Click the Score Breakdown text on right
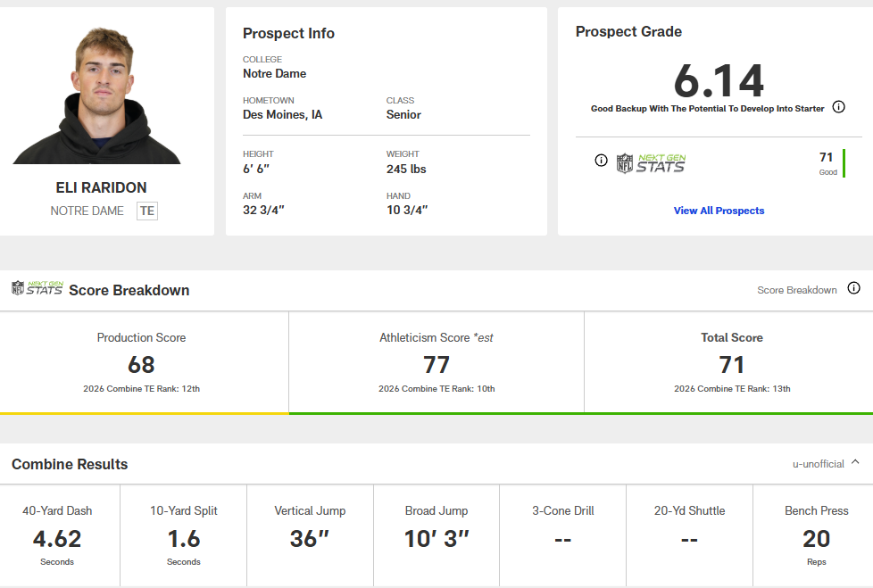 [796, 290]
